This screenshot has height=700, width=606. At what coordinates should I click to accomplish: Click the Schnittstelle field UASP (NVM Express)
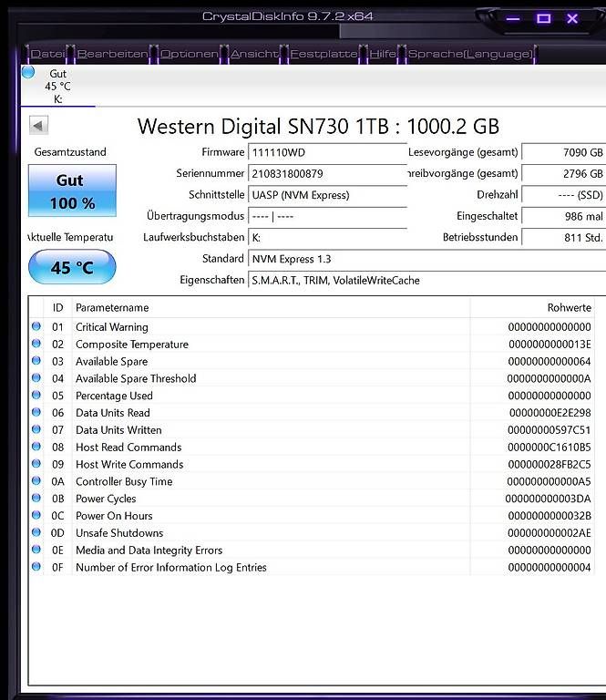[327, 195]
